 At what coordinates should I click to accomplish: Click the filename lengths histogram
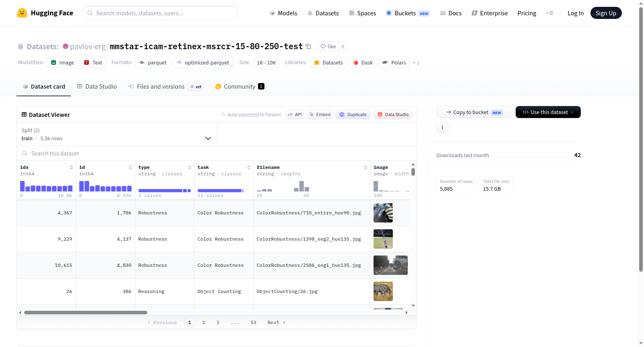click(x=283, y=186)
